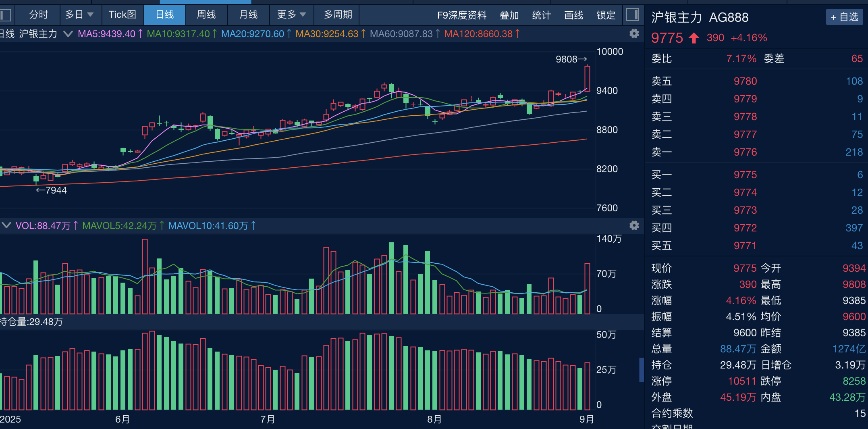The image size is (868, 429).
Task: Switch to Tick图 tick chart
Action: [x=122, y=15]
